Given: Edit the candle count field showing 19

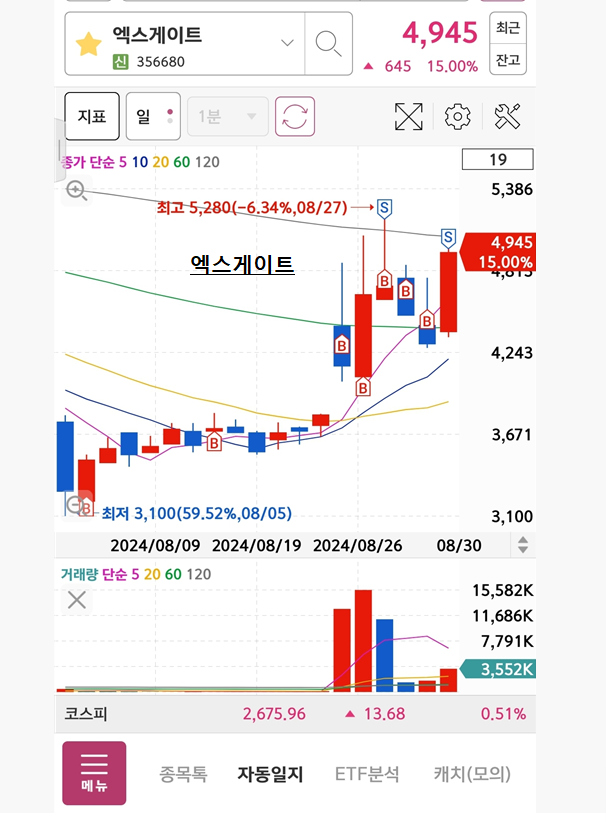Looking at the screenshot, I should 497,159.
